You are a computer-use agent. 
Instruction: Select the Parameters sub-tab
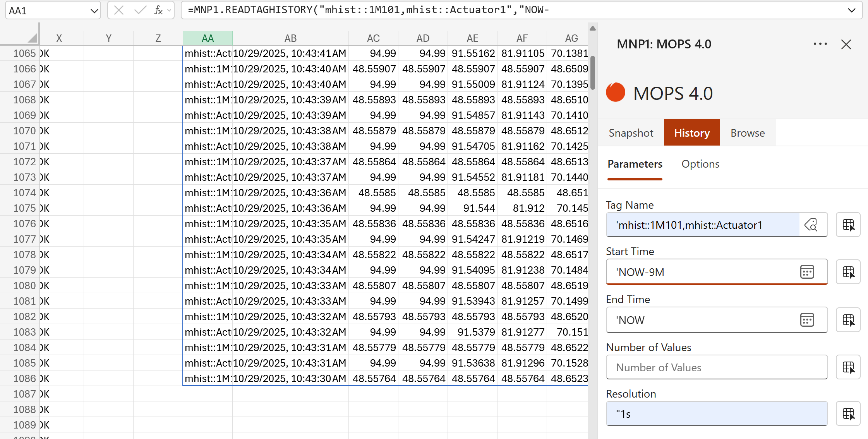pos(635,164)
